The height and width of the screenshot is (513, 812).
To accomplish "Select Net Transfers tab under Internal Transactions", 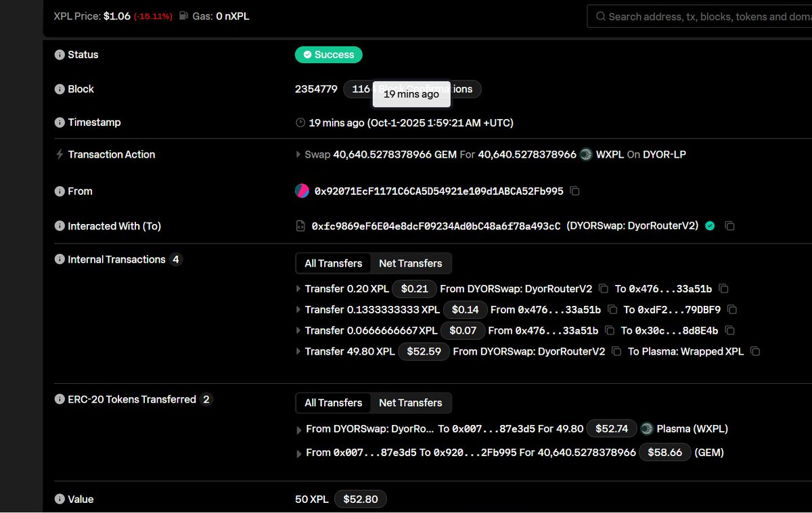I will [411, 263].
